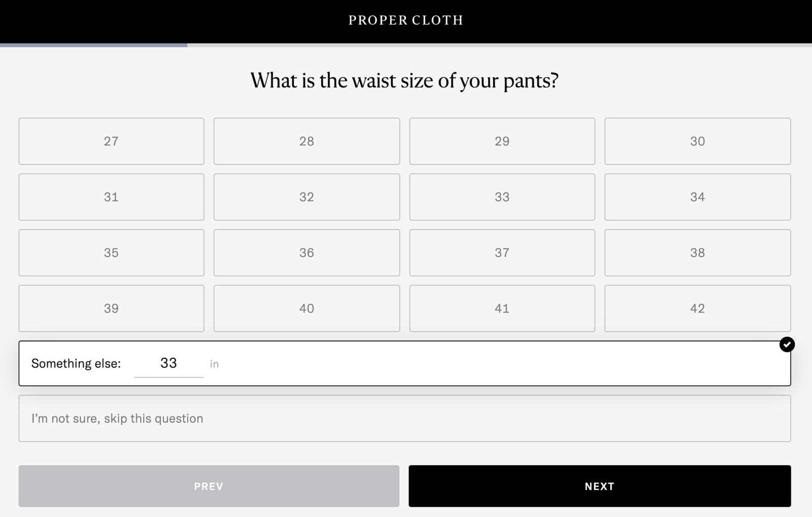Click the custom waist size input showing 33
Viewport: 812px width, 517px height.
point(168,363)
